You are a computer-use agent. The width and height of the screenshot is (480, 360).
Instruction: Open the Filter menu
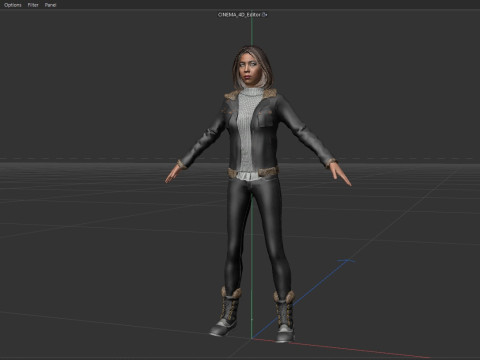click(33, 5)
